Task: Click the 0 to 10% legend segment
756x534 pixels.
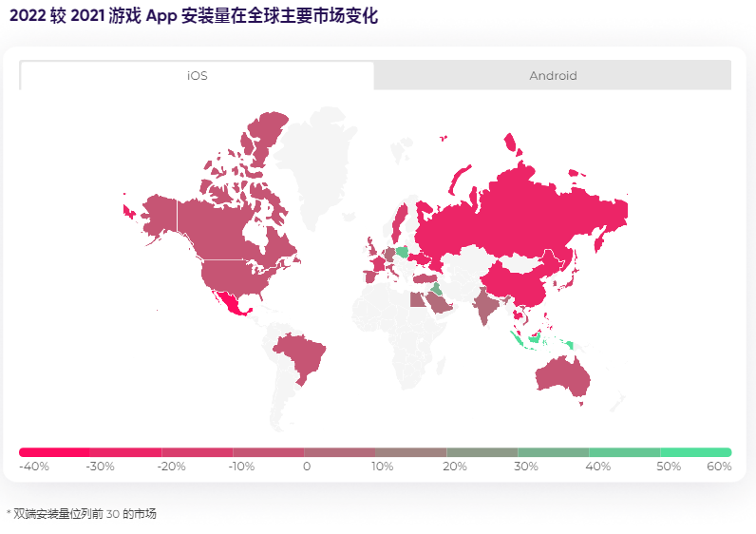Action: 339,452
